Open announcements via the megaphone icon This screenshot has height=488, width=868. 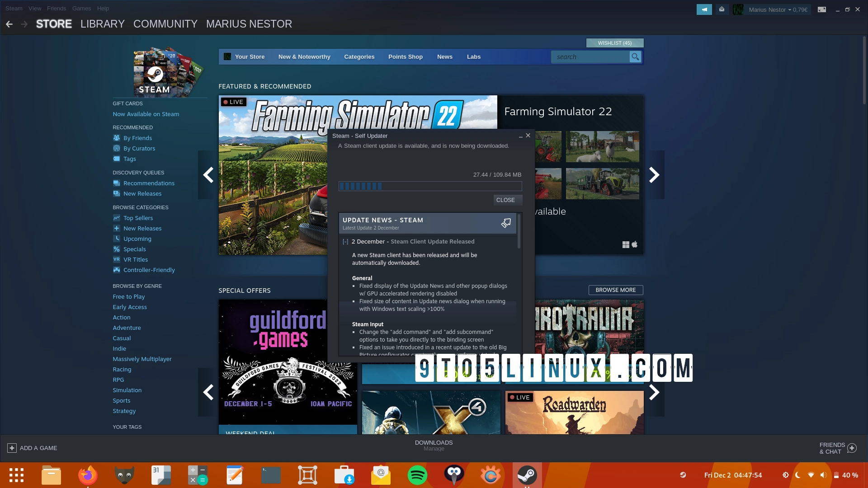704,9
